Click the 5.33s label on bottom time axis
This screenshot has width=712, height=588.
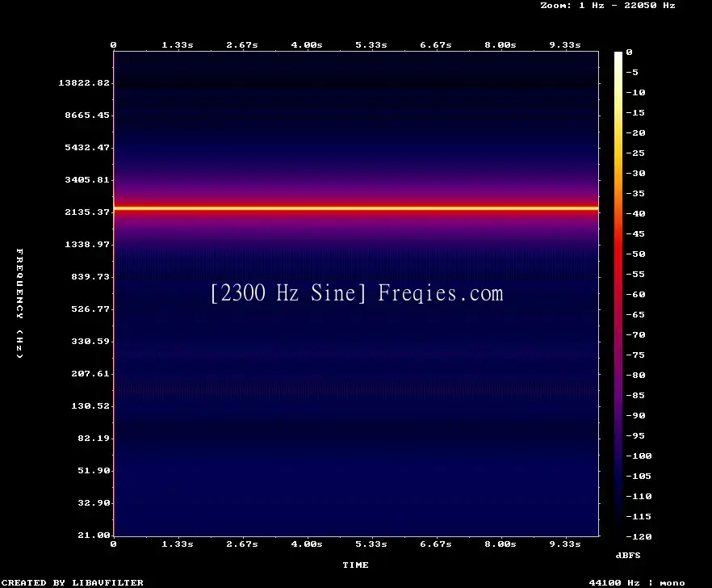click(371, 544)
